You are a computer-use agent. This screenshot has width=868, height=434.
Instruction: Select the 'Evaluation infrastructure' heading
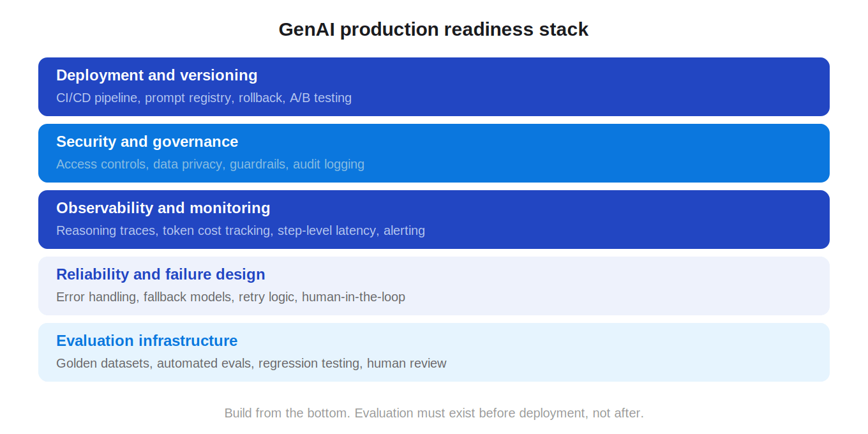click(147, 341)
